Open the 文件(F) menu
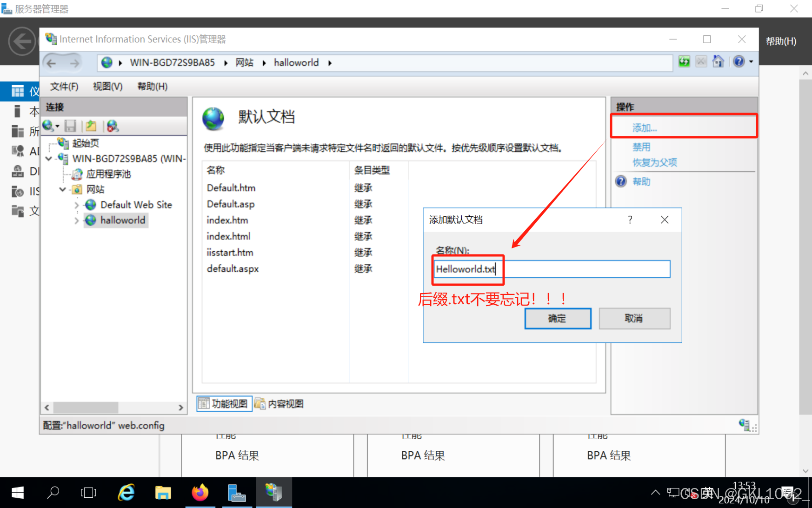This screenshot has width=812, height=508. tap(64, 87)
